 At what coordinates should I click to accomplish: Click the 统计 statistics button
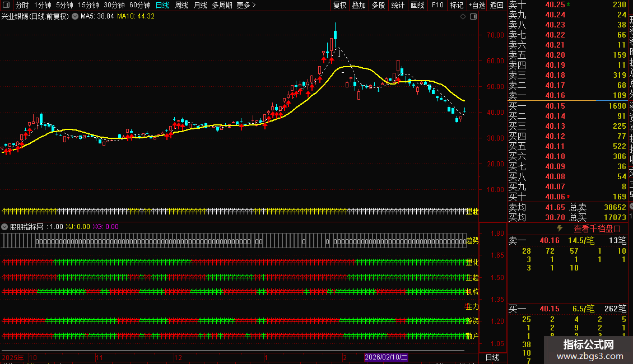point(398,5)
